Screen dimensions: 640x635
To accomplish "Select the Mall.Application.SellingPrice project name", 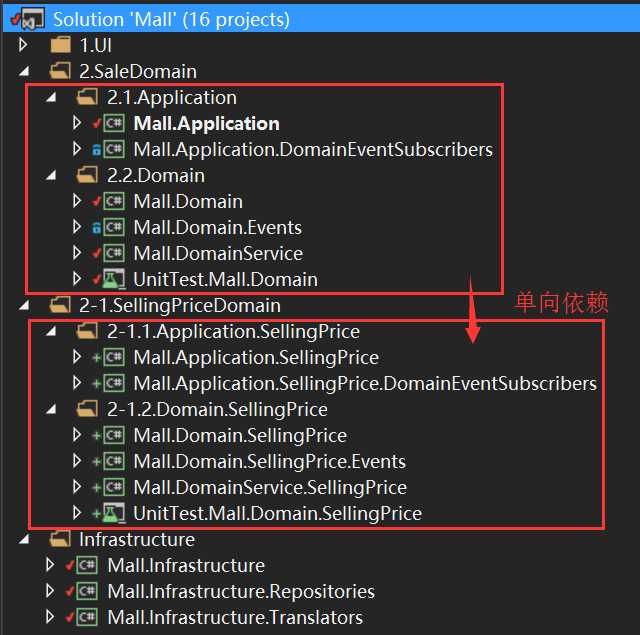I will (256, 358).
